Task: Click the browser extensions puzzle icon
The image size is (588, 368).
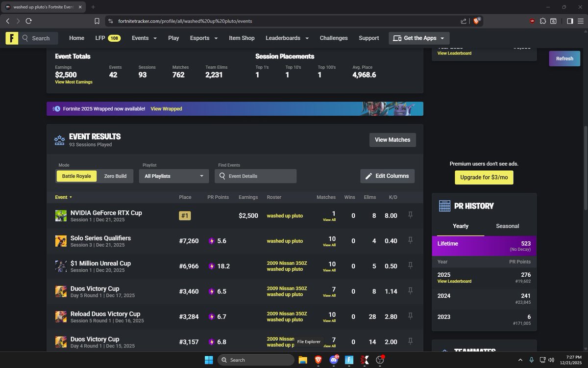Action: click(x=543, y=21)
